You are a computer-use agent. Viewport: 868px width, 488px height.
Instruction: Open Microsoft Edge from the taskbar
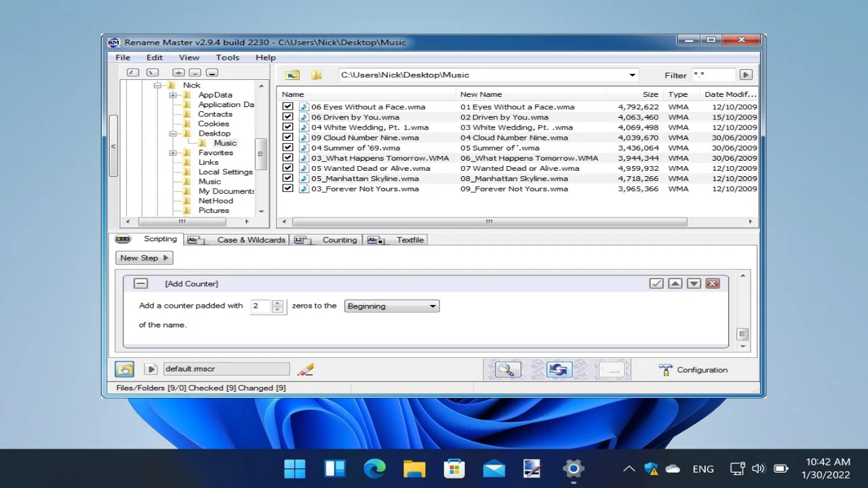pos(374,468)
